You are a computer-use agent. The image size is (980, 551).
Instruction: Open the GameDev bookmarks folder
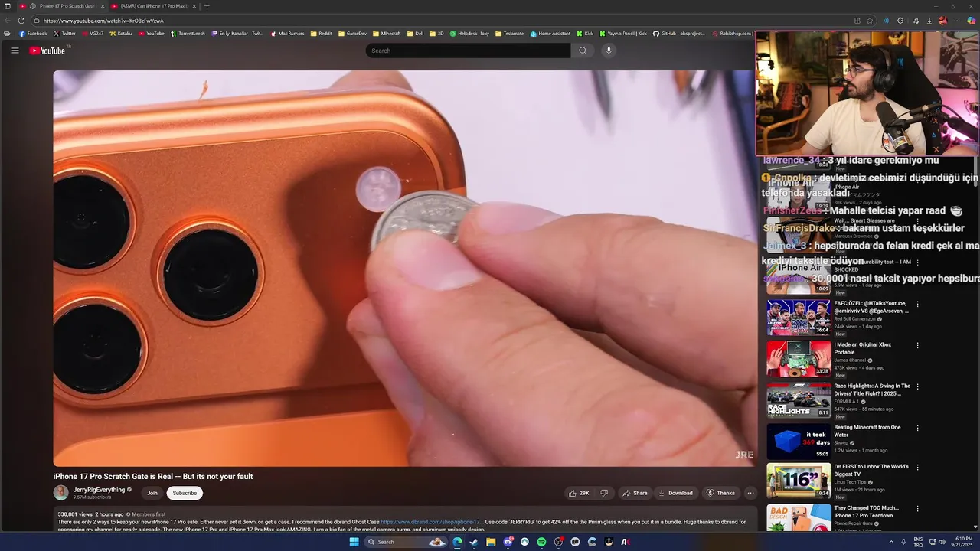353,34
